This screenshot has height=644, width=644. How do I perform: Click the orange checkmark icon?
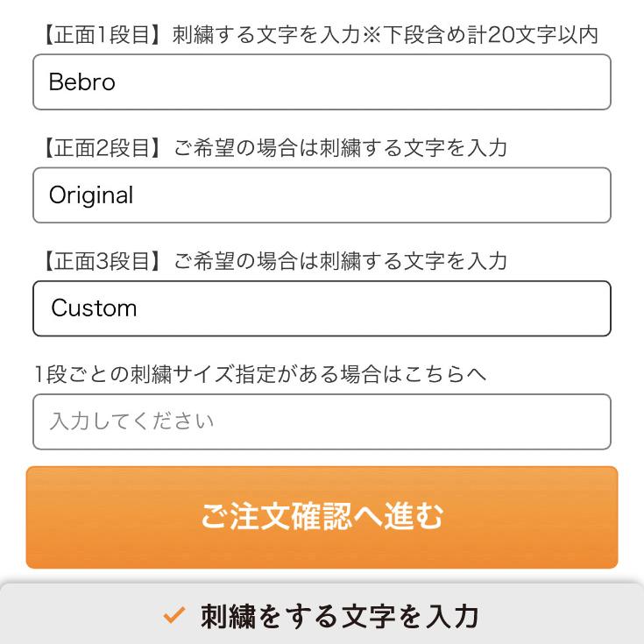point(174,616)
